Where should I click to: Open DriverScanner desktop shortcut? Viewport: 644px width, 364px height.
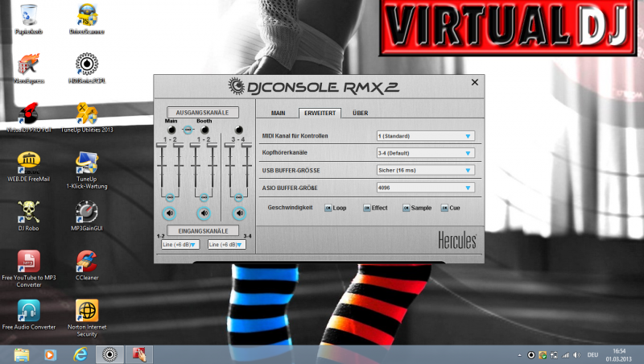click(87, 19)
